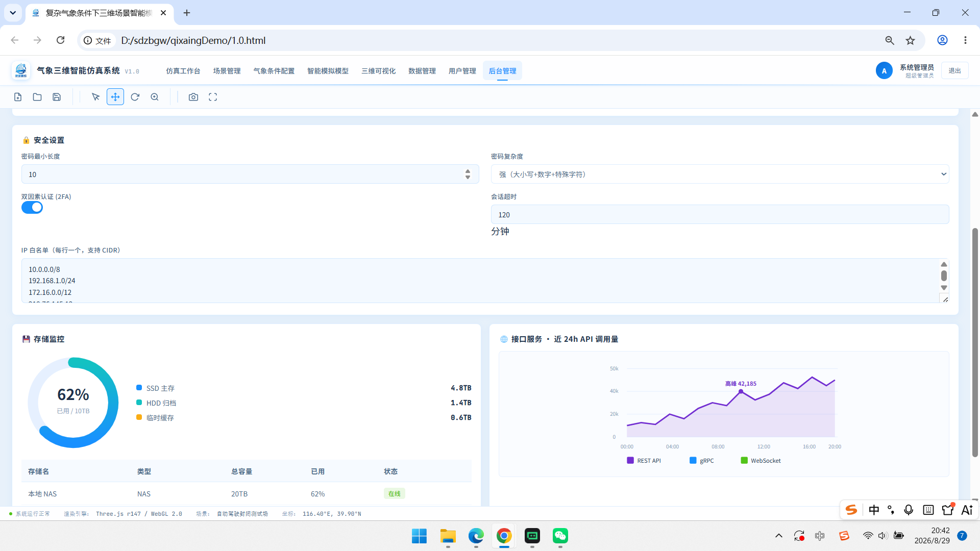
Task: Open 数据管理 navigation item
Action: point(422,71)
